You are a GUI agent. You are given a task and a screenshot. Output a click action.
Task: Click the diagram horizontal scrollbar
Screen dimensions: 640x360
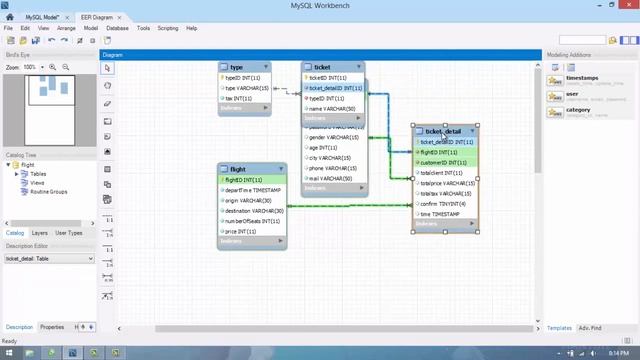click(x=344, y=329)
